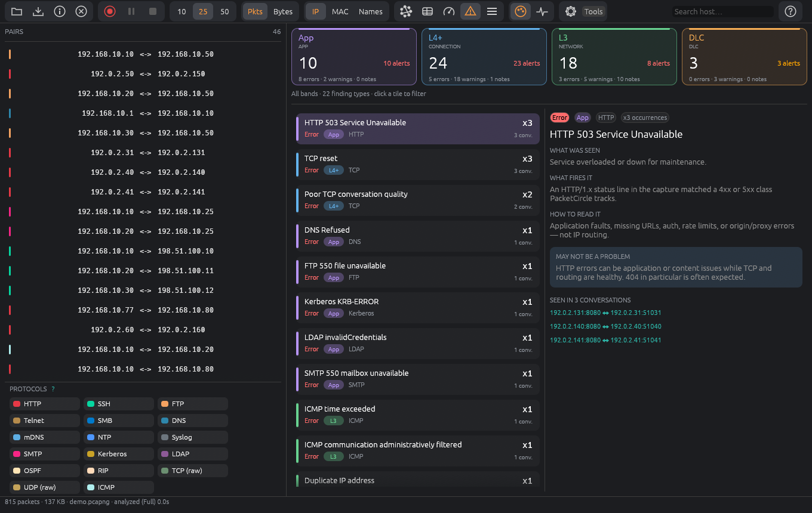Show addresses as Names
The image size is (812, 513).
coord(370,11)
